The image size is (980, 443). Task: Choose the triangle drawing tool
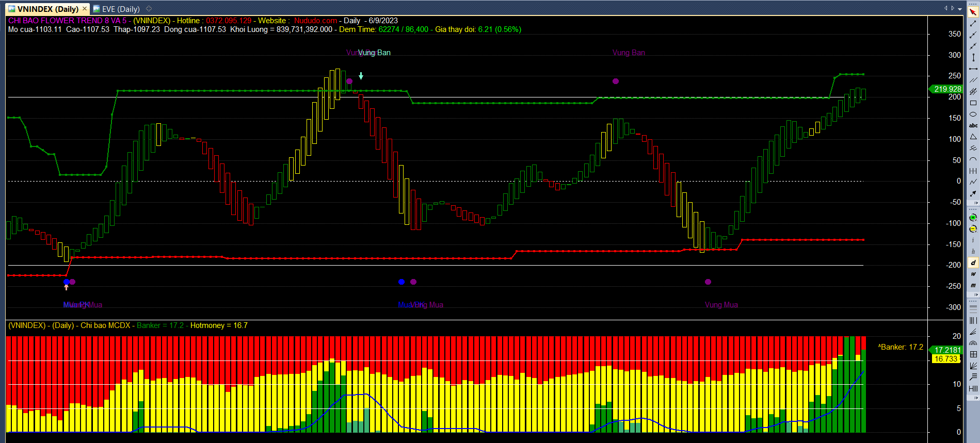click(973, 137)
